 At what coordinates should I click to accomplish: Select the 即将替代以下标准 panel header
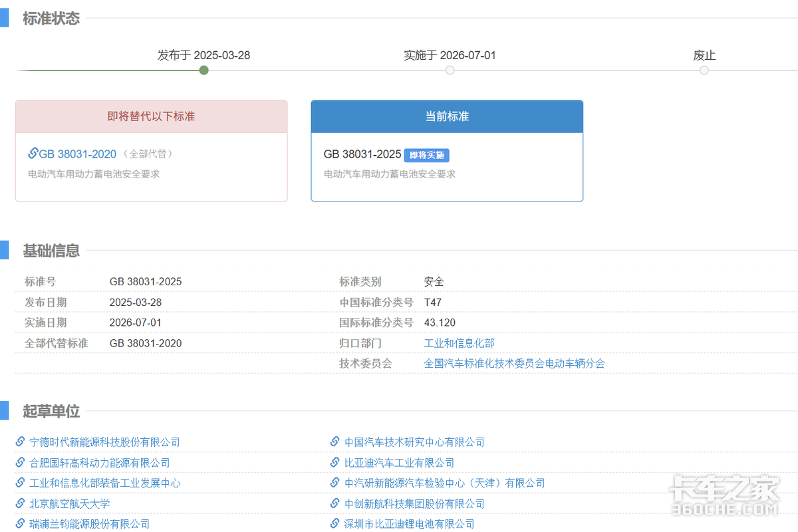[151, 116]
